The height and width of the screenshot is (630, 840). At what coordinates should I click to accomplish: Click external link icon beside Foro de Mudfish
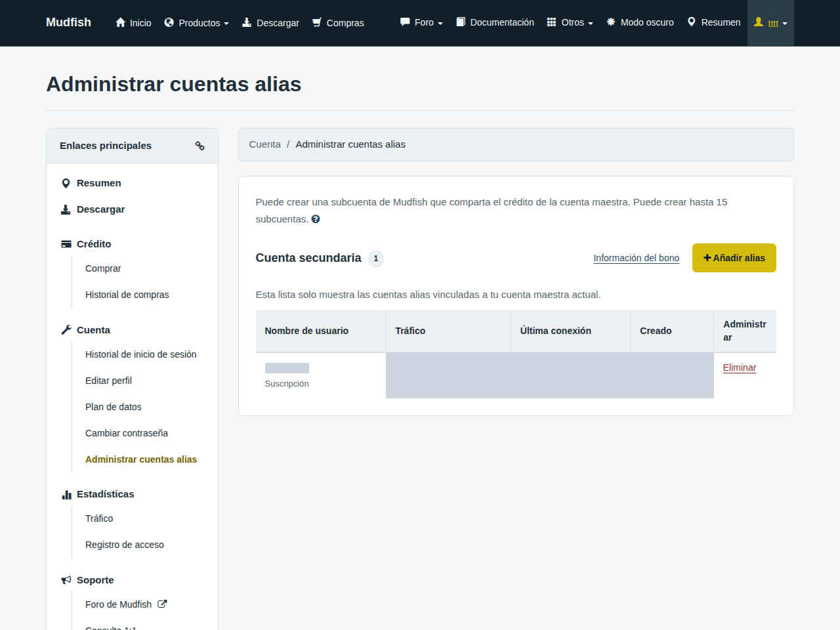click(162, 604)
